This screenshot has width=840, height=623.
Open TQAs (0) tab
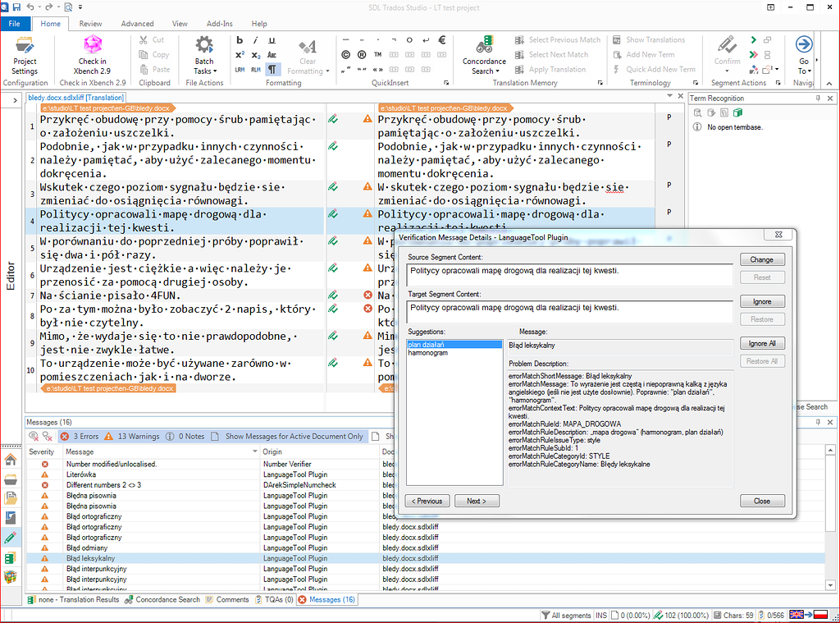274,600
